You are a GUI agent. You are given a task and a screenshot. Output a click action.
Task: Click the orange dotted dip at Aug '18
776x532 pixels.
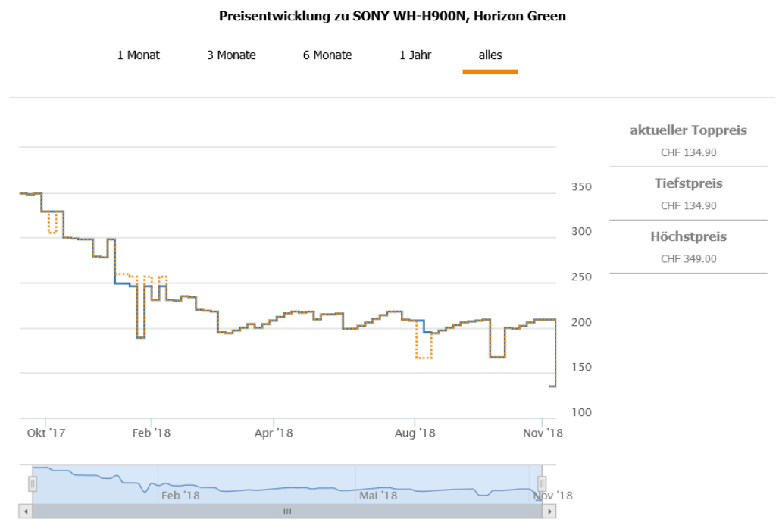(x=423, y=357)
